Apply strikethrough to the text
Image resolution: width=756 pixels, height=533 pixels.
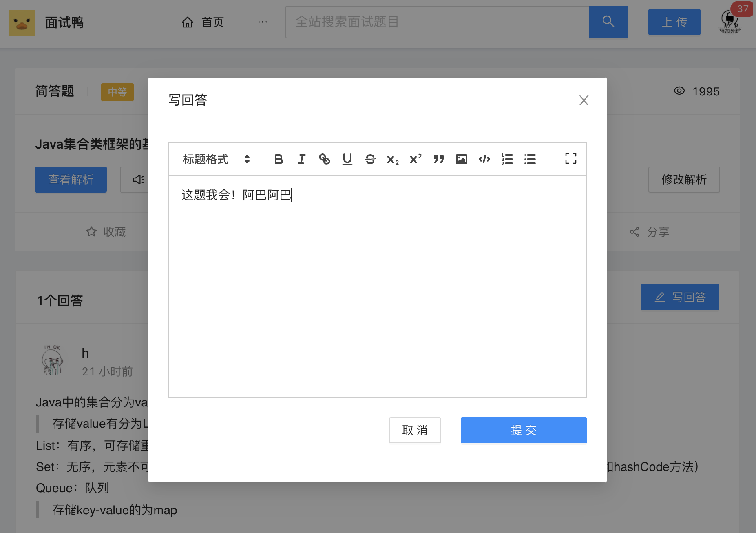370,159
